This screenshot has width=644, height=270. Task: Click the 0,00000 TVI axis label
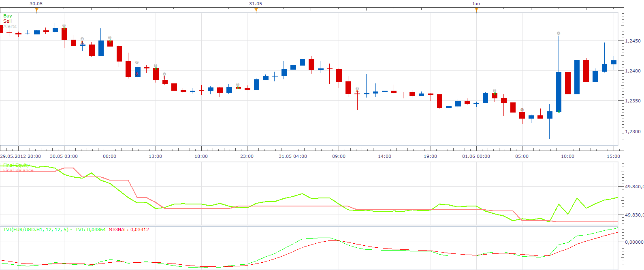pyautogui.click(x=634, y=242)
